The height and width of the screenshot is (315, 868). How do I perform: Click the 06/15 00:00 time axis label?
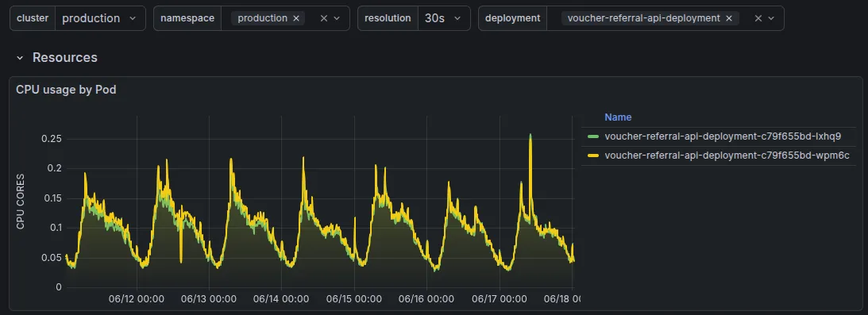coord(353,299)
